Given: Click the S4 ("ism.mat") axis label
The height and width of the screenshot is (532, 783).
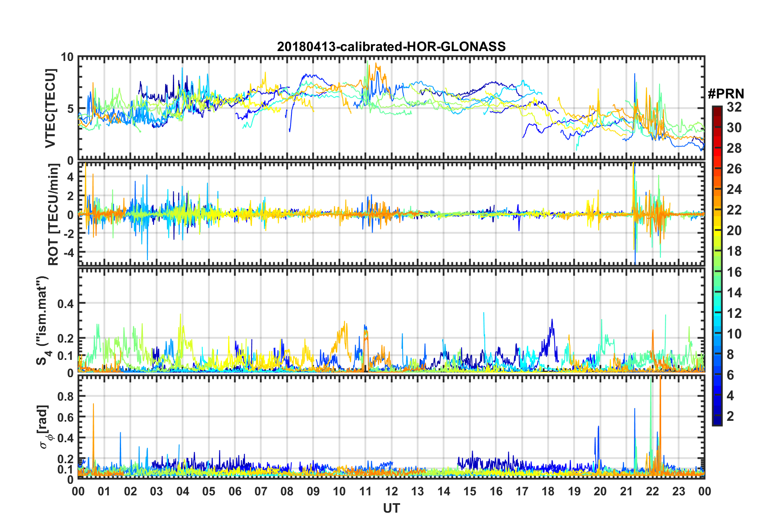Looking at the screenshot, I should [42, 320].
